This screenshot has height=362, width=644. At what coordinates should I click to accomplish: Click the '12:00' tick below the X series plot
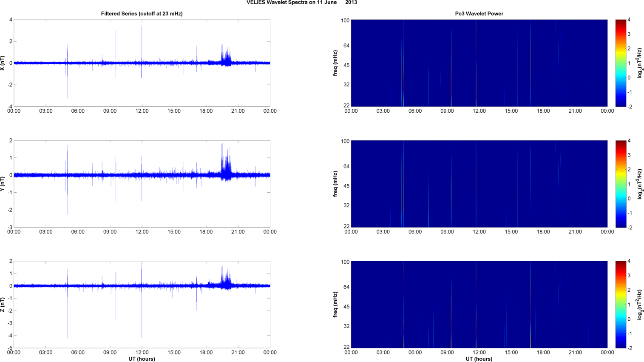click(142, 111)
